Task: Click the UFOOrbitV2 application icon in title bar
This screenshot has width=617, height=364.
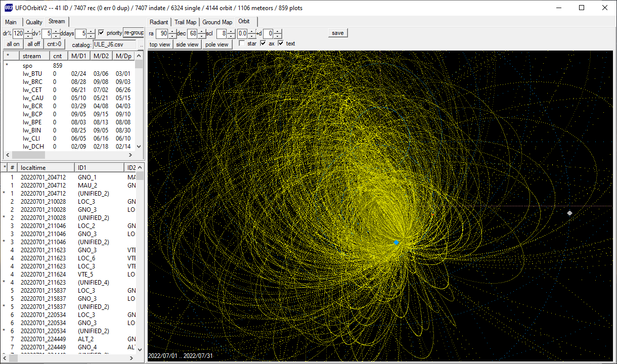Action: [x=9, y=8]
